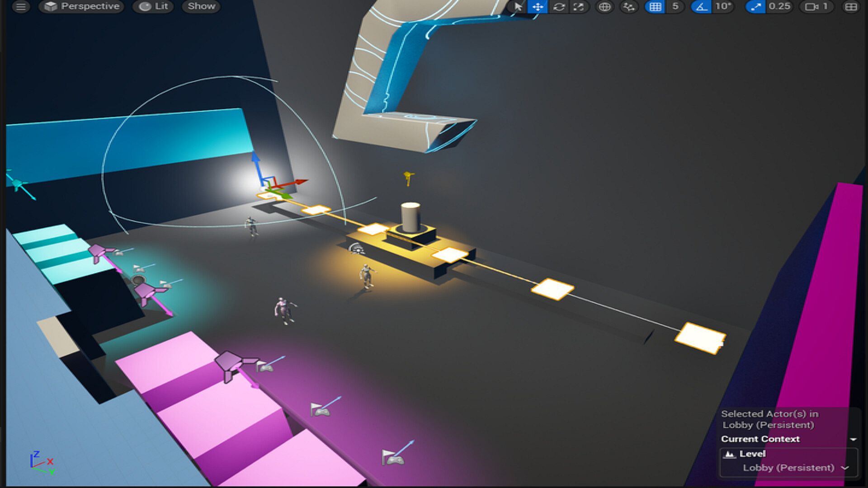The image size is (868, 488).
Task: Toggle rotation angle snapping
Action: 701,6
